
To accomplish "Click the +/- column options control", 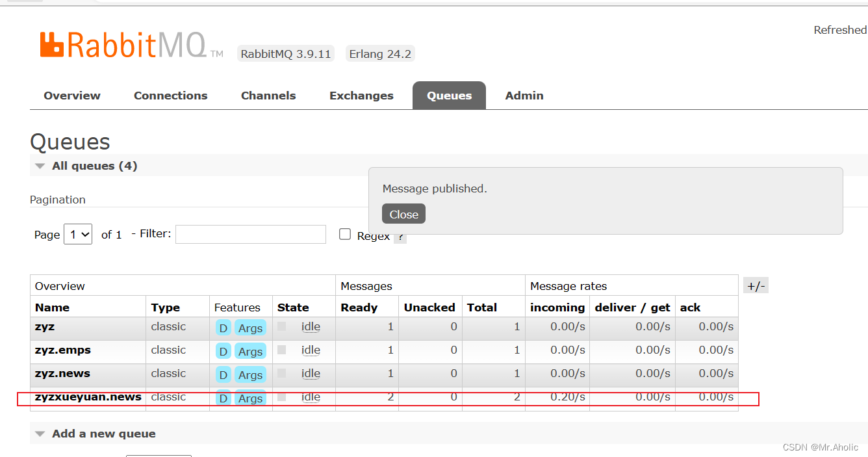I will [x=756, y=285].
